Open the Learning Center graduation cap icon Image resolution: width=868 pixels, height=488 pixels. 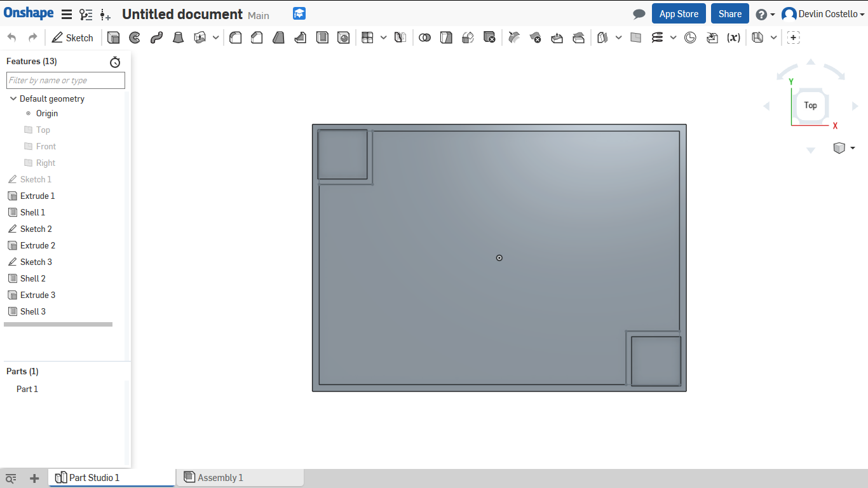click(x=299, y=13)
